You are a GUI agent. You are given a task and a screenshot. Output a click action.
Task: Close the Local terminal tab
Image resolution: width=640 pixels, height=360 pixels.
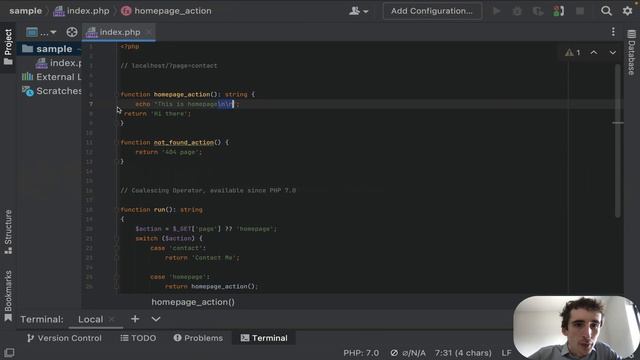pos(112,319)
